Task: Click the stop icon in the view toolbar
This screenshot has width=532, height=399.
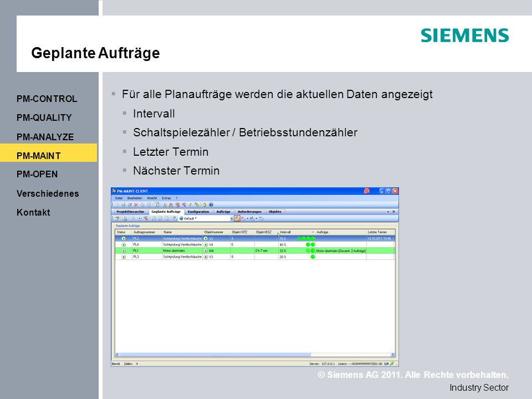Action: (x=140, y=218)
